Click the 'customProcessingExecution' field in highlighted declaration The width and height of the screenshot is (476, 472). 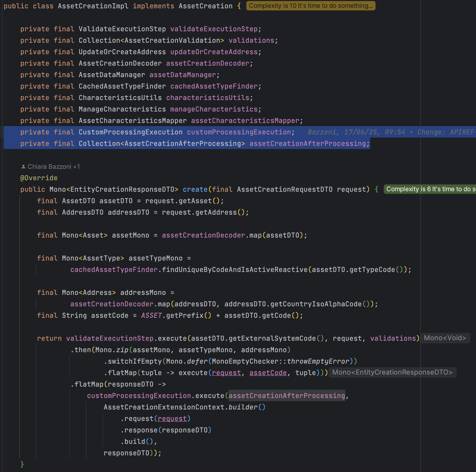239,132
